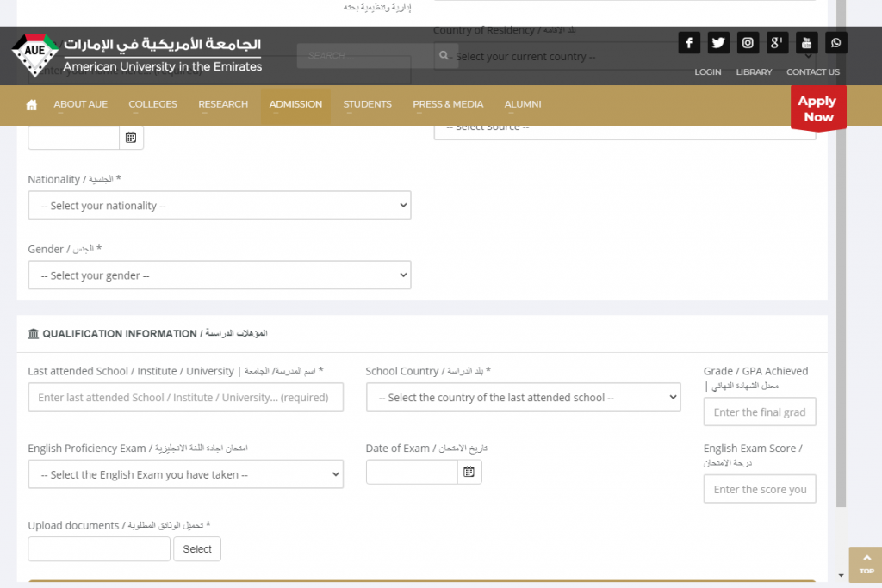Expand the English Proficiency Exam dropdown

[186, 474]
